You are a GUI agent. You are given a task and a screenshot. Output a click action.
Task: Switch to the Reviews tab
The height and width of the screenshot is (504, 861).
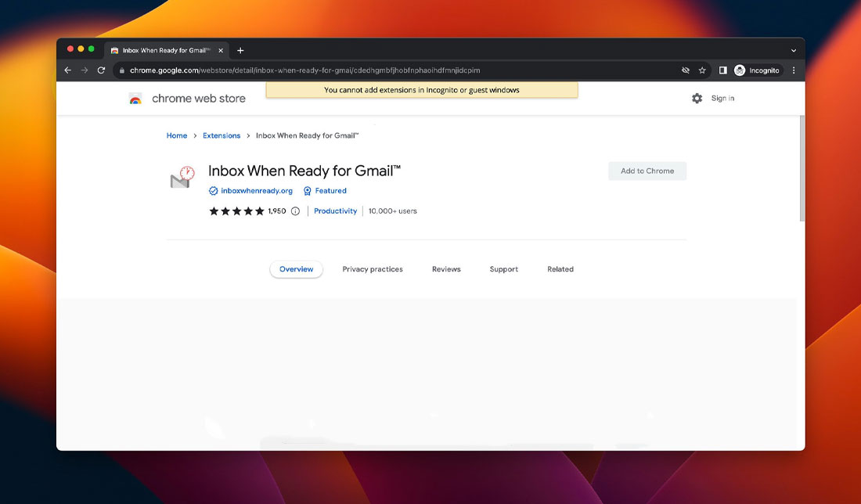coord(446,268)
